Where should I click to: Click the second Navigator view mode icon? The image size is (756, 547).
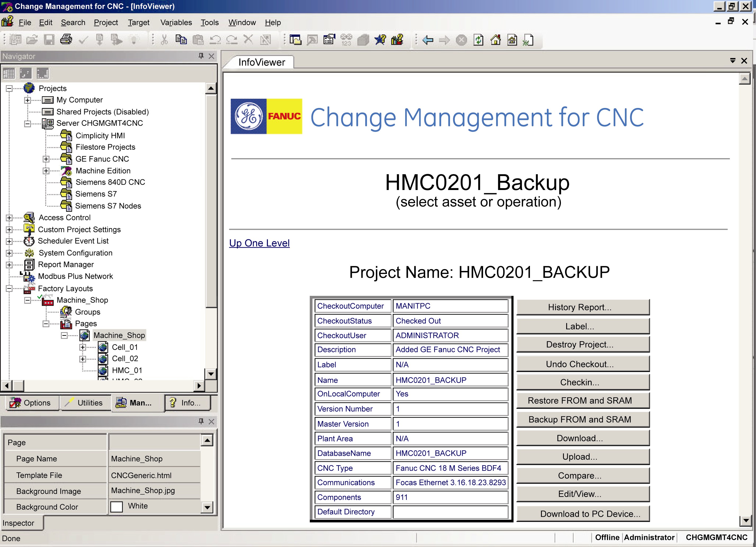coord(26,73)
